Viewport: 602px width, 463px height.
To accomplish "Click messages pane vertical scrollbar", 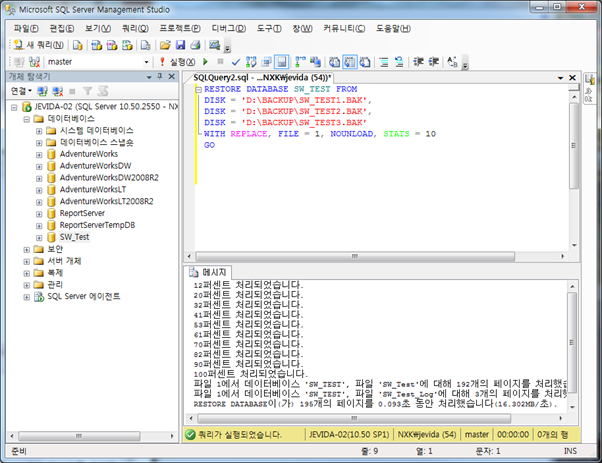I will pos(572,342).
